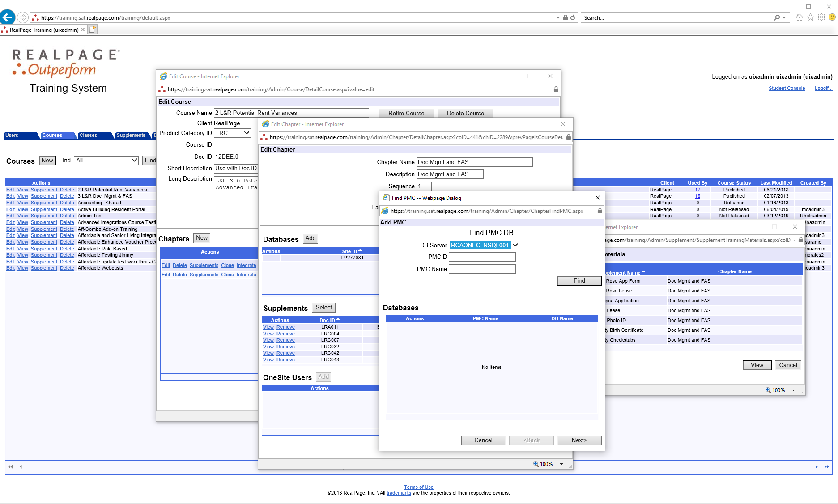
Task: Click Select button next to Supplements
Action: pyautogui.click(x=324, y=308)
